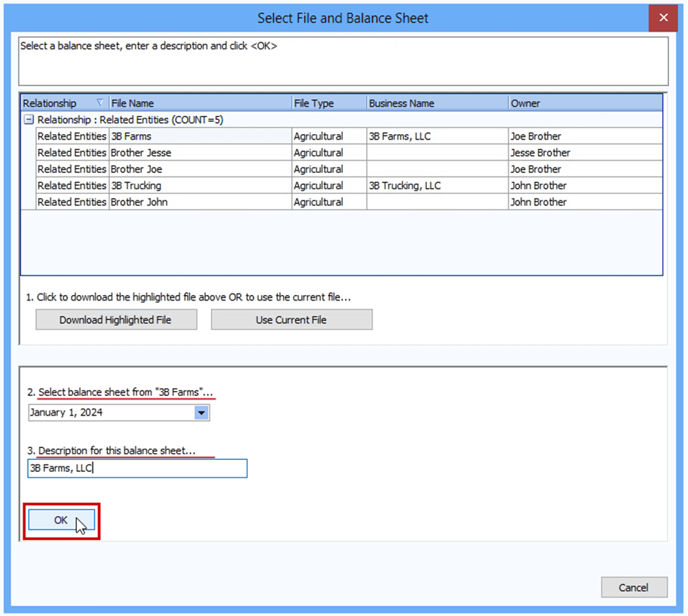The height and width of the screenshot is (616, 688).
Task: Sort by File Type column header
Action: click(329, 103)
